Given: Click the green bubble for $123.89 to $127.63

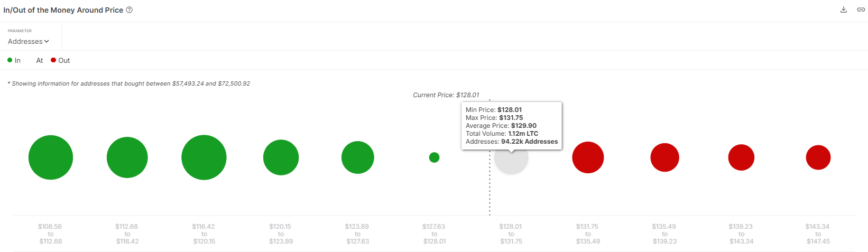Looking at the screenshot, I should [x=357, y=157].
